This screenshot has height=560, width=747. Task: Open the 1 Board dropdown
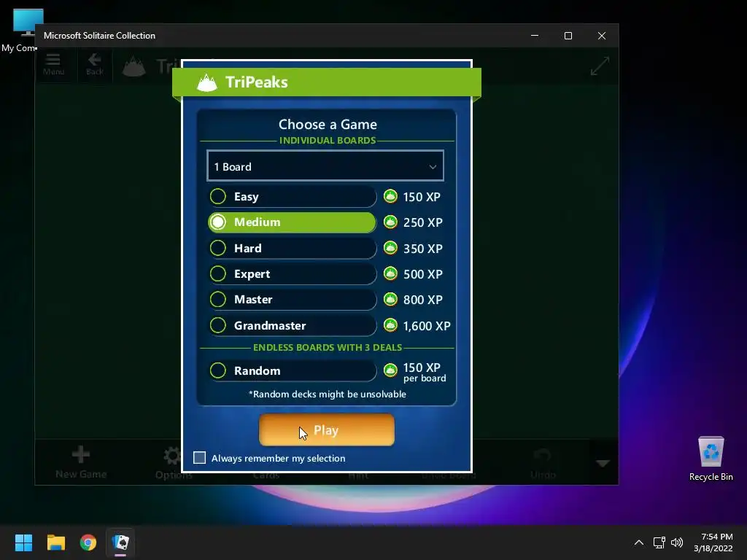coord(325,166)
